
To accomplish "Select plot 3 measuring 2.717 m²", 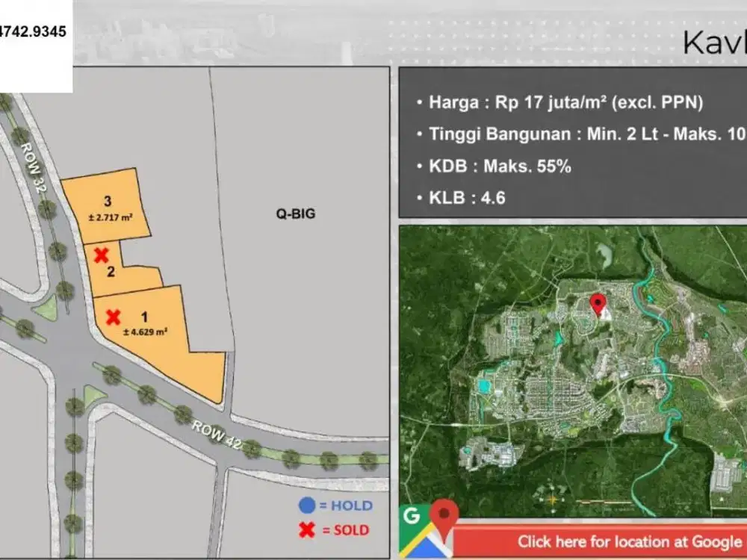I will click(x=108, y=207).
